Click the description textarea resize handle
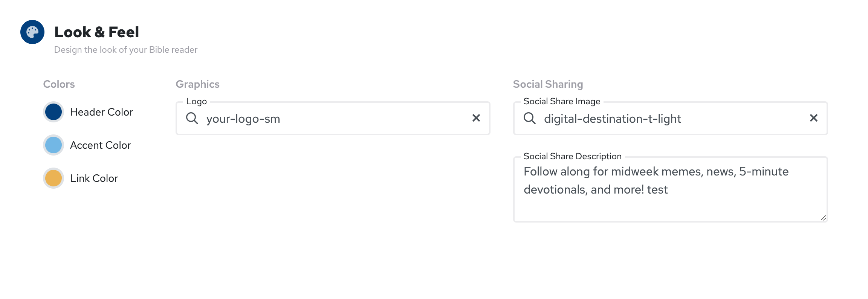 pos(823,218)
